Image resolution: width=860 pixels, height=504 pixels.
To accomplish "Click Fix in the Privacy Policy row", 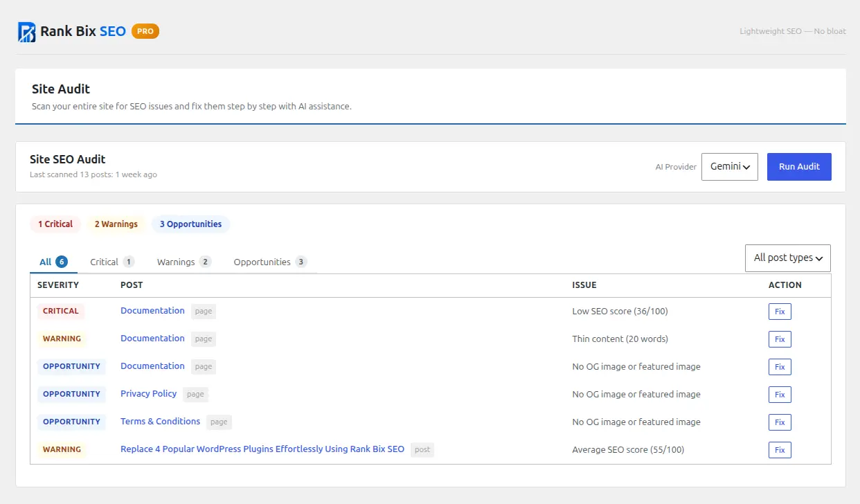I will [x=780, y=395].
